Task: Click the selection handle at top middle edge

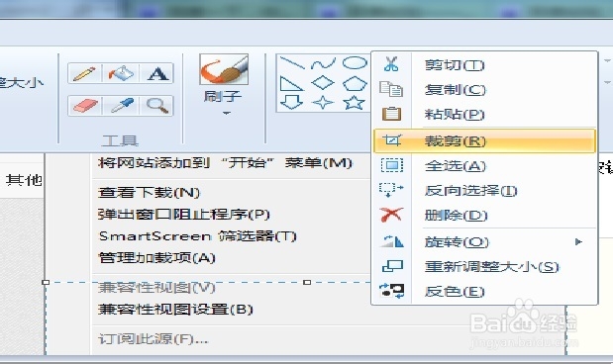Action: click(x=307, y=282)
